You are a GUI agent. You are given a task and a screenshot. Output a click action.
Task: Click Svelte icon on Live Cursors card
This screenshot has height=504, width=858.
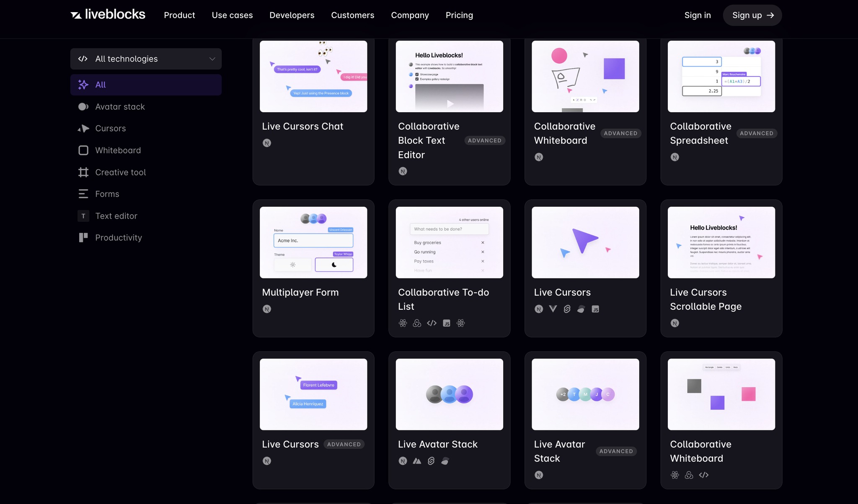(x=567, y=309)
